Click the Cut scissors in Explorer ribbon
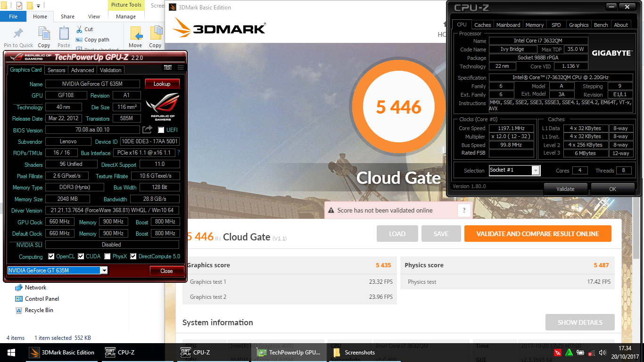The height and width of the screenshot is (362, 644). [79, 29]
